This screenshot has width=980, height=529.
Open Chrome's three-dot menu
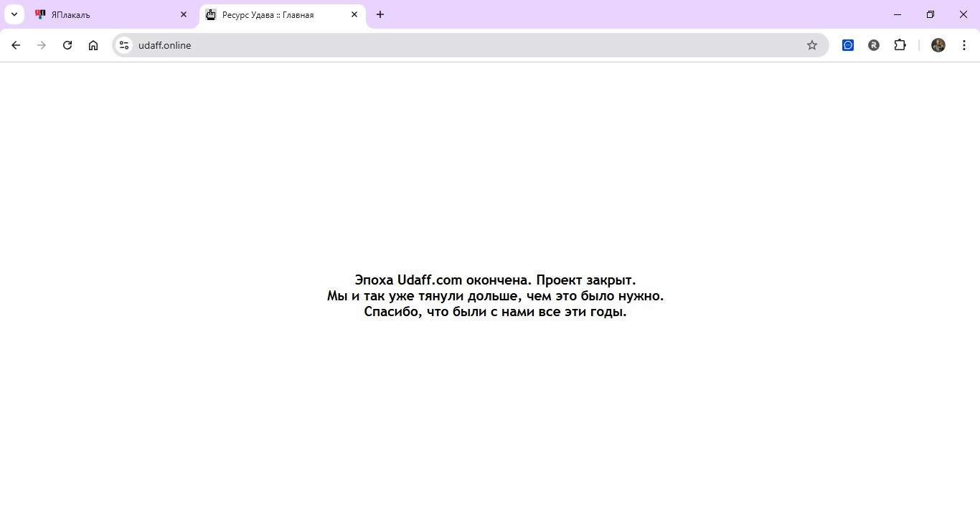[964, 45]
